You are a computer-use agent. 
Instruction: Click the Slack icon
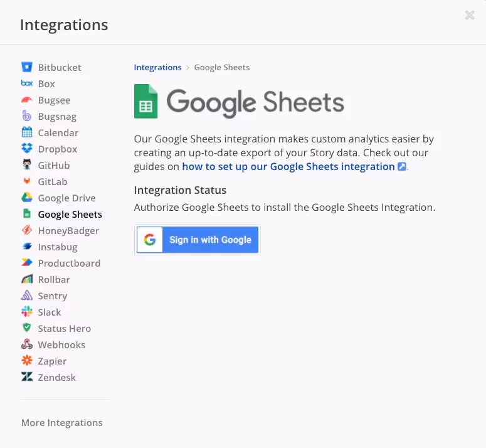coord(27,312)
